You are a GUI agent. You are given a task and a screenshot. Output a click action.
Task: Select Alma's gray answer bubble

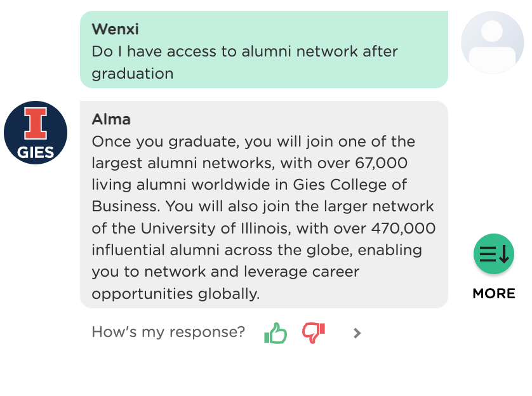[x=264, y=204]
